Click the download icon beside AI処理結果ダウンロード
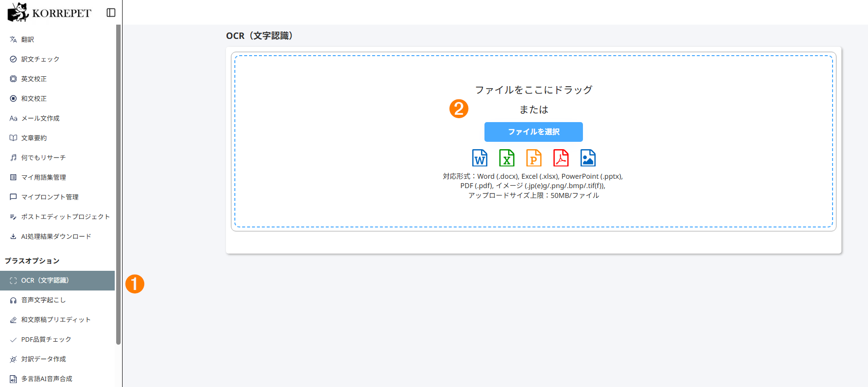Image resolution: width=868 pixels, height=387 pixels. (13, 236)
